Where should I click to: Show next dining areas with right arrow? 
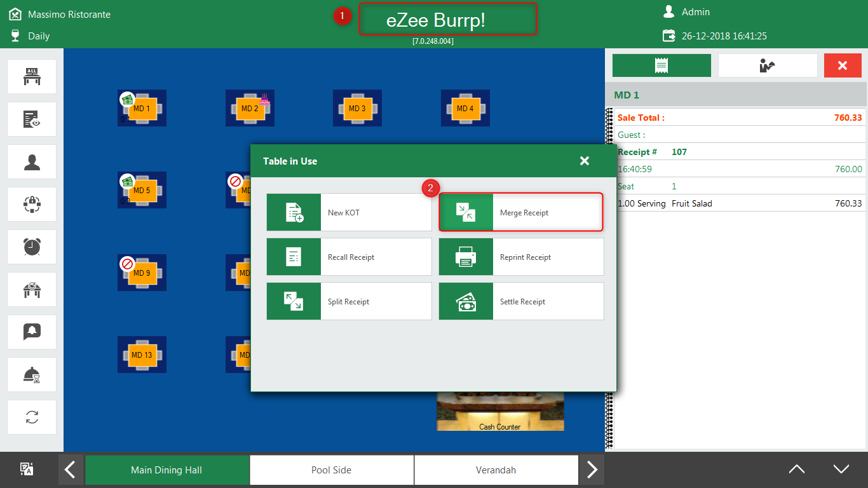pos(592,470)
